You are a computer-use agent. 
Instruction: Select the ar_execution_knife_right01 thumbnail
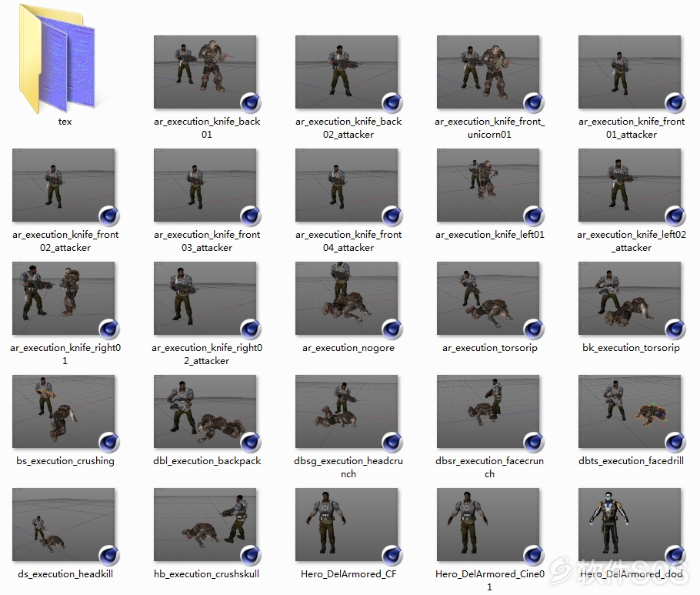click(64, 298)
